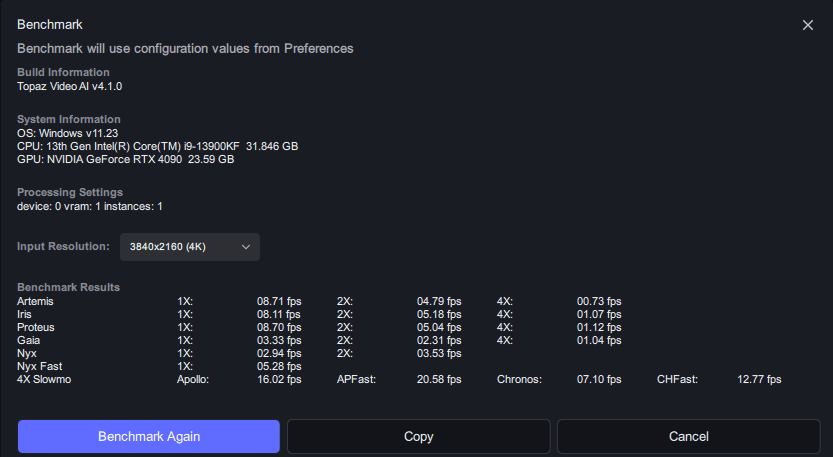Image resolution: width=833 pixels, height=457 pixels.
Task: Click the GPU NVIDIA GeForce RTX 4090 line
Action: [x=125, y=159]
